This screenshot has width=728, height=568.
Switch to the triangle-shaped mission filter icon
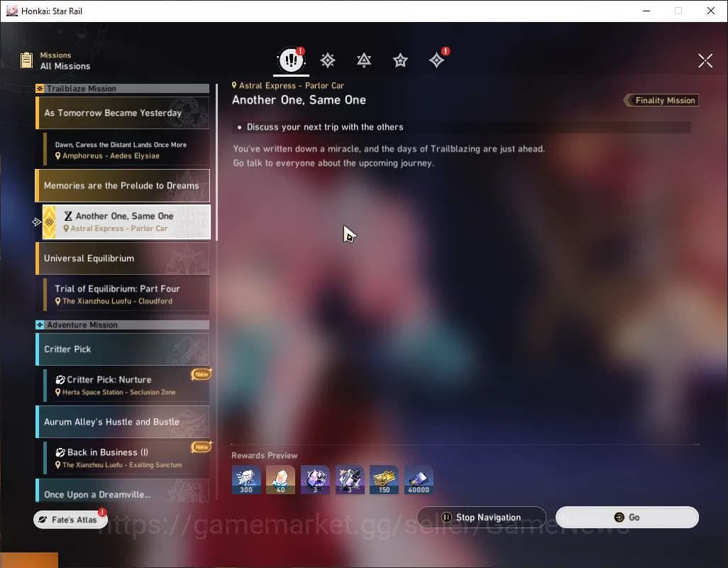(x=364, y=60)
